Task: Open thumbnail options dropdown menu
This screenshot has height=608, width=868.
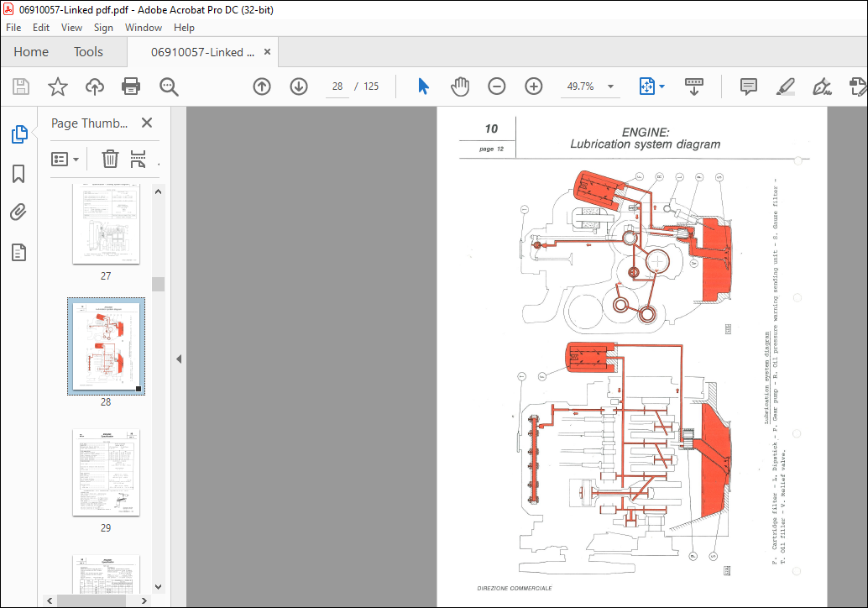Action: pyautogui.click(x=65, y=159)
